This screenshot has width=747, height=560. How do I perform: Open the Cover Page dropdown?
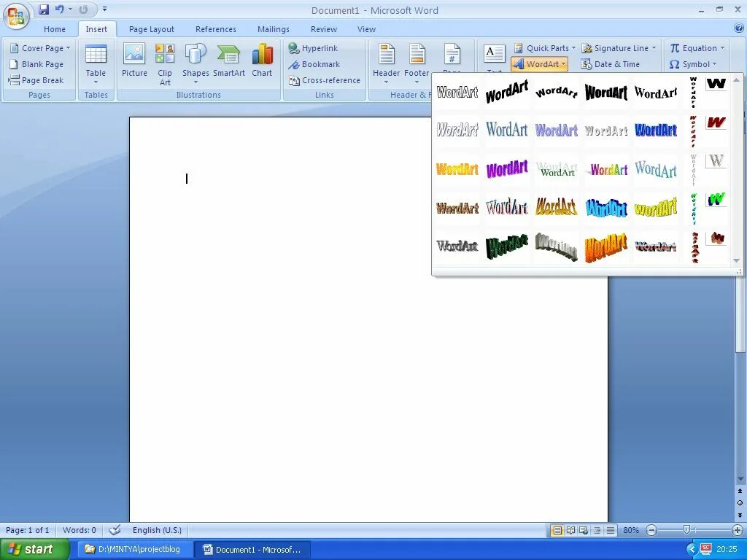[40, 48]
